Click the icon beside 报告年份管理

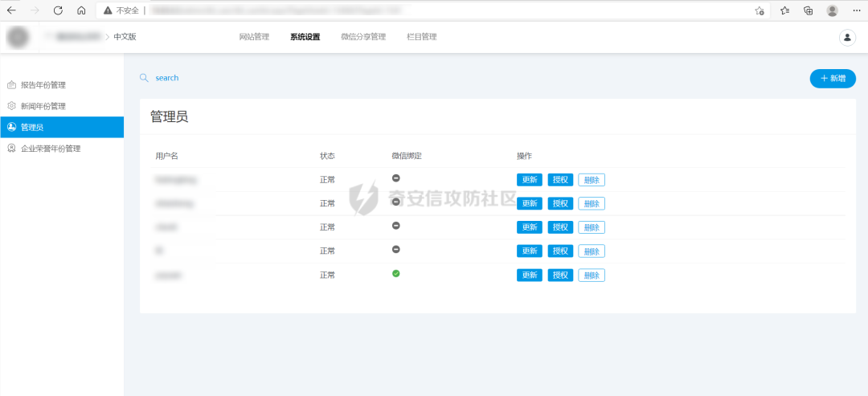click(x=11, y=85)
